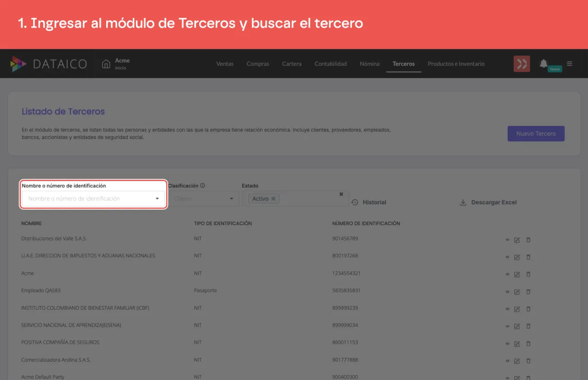Sort by the NOMBRE column header
The width and height of the screenshot is (588, 380).
point(32,223)
